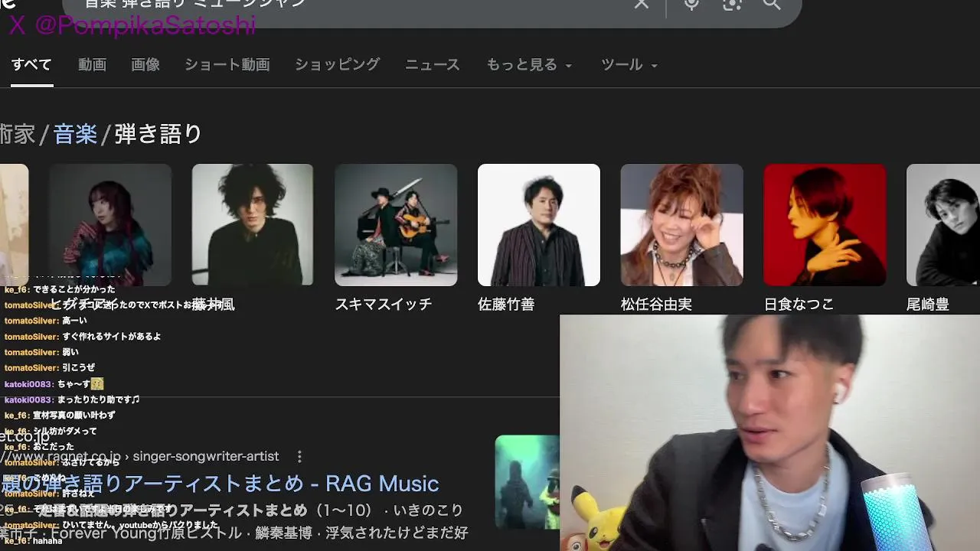This screenshot has width=980, height=551.
Task: Open the 音楽 breadcrumb link
Action: (75, 134)
